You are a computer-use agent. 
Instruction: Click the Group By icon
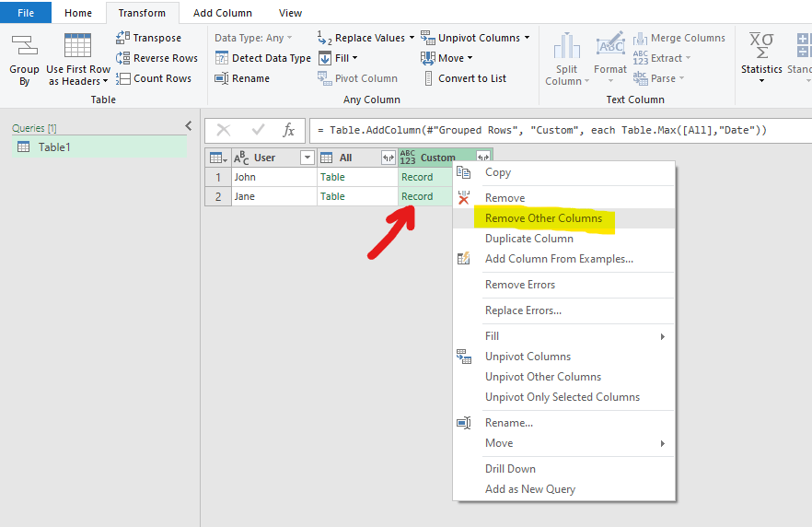coord(24,45)
